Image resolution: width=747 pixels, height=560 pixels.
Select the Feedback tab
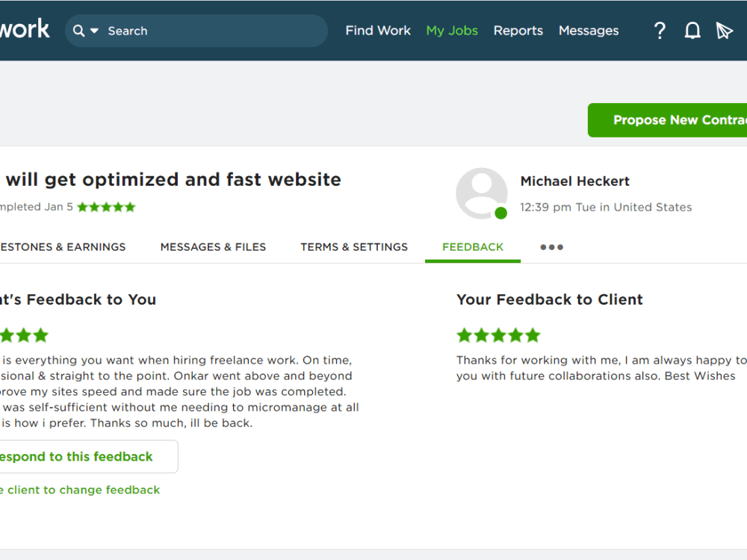(x=473, y=247)
